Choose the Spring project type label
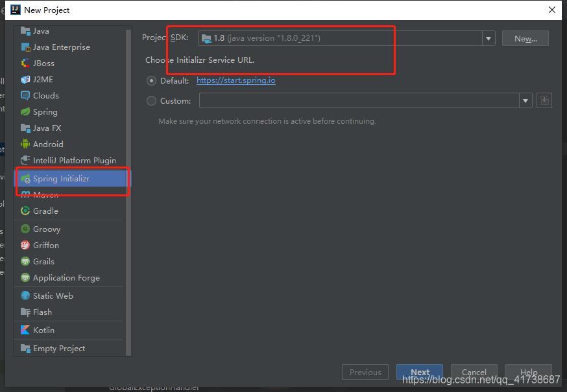The height and width of the screenshot is (392, 567). [x=45, y=112]
